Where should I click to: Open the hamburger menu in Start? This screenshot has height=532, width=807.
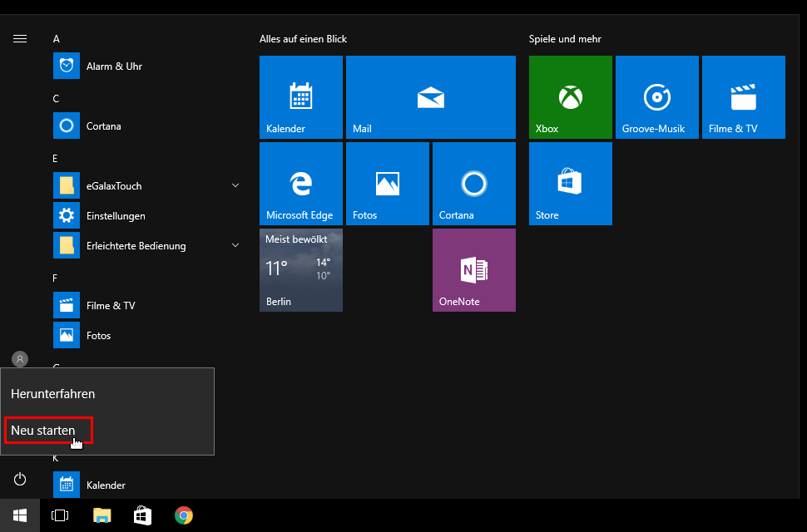[x=20, y=39]
